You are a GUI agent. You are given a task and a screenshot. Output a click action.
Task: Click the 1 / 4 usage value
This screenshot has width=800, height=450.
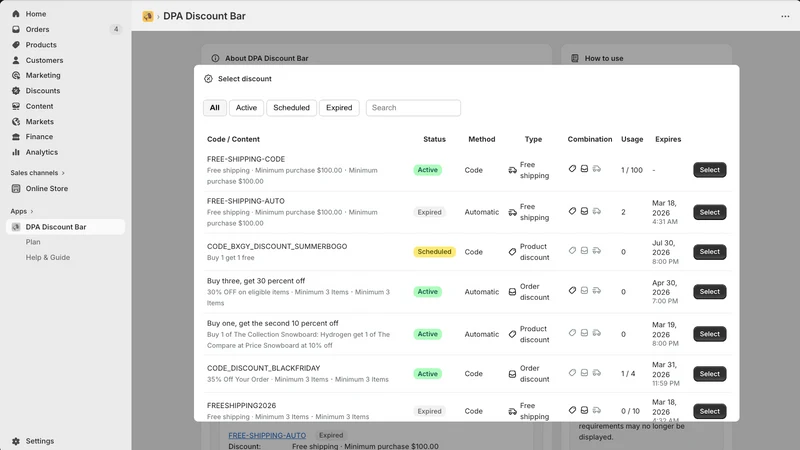628,374
